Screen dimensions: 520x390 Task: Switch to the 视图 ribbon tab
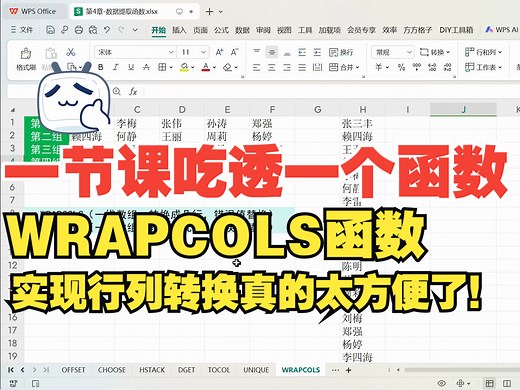[x=284, y=30]
